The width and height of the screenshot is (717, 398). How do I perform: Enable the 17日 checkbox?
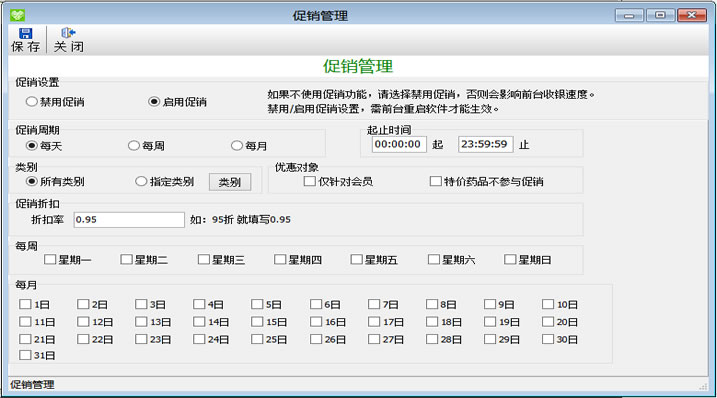(374, 322)
